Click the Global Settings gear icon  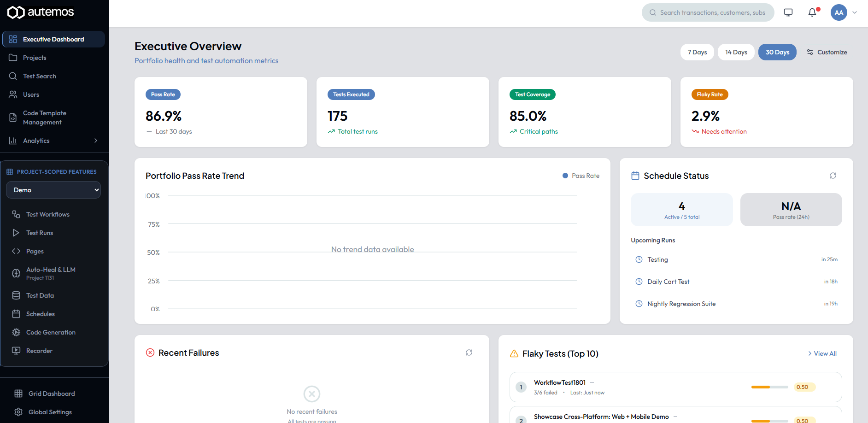18,412
